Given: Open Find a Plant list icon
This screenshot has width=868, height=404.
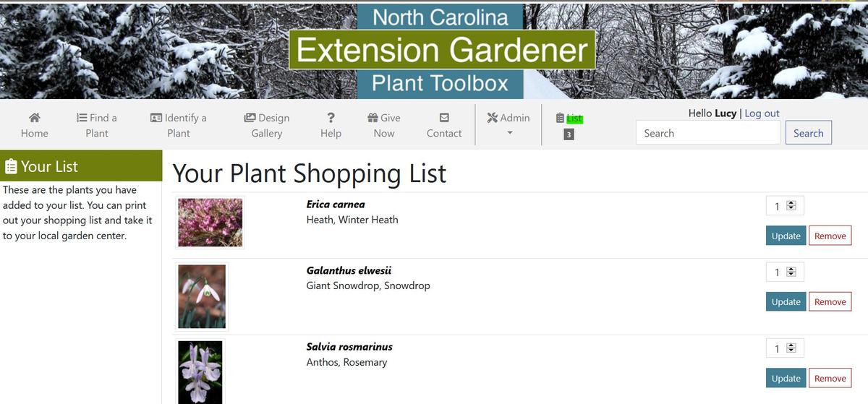Looking at the screenshot, I should 82,118.
